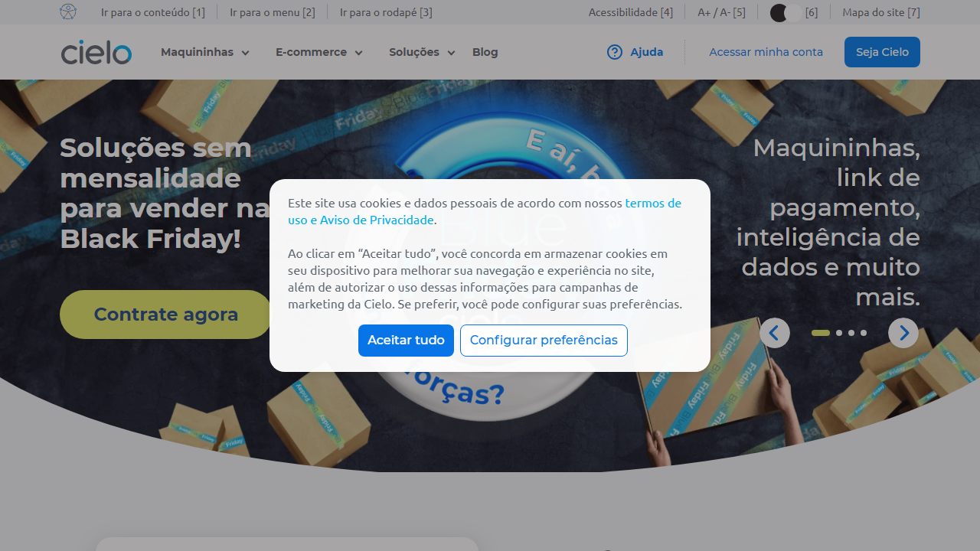The image size is (980, 551).
Task: Expand the E-commerce dropdown menu
Action: (318, 52)
